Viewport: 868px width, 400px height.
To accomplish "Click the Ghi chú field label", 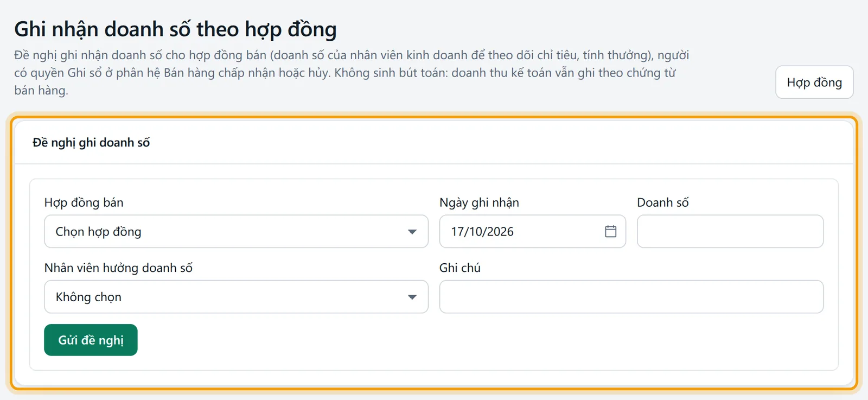I will 460,268.
